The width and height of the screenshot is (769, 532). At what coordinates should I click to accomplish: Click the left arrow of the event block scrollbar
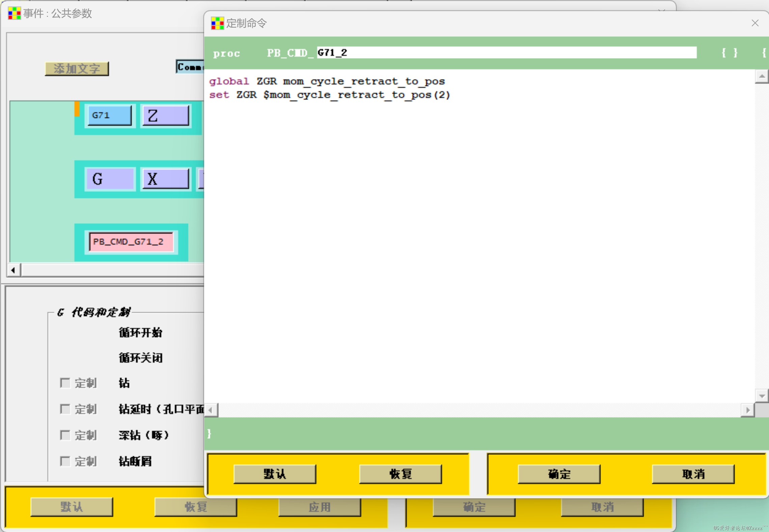click(x=13, y=270)
